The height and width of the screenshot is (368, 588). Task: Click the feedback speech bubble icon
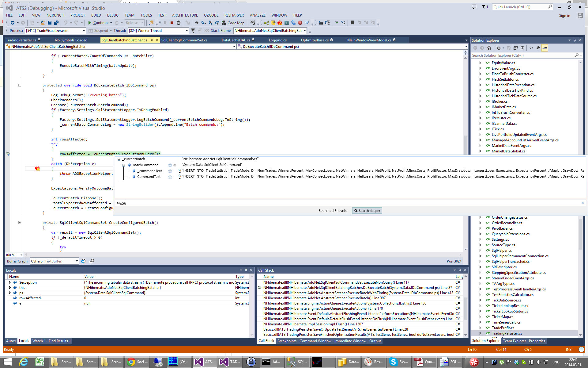point(474,7)
